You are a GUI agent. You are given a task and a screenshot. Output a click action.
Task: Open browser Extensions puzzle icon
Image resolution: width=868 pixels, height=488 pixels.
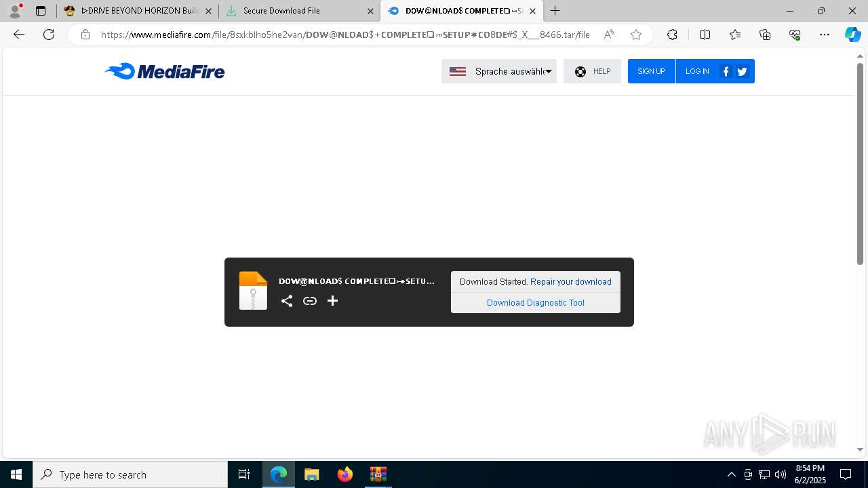pos(672,35)
